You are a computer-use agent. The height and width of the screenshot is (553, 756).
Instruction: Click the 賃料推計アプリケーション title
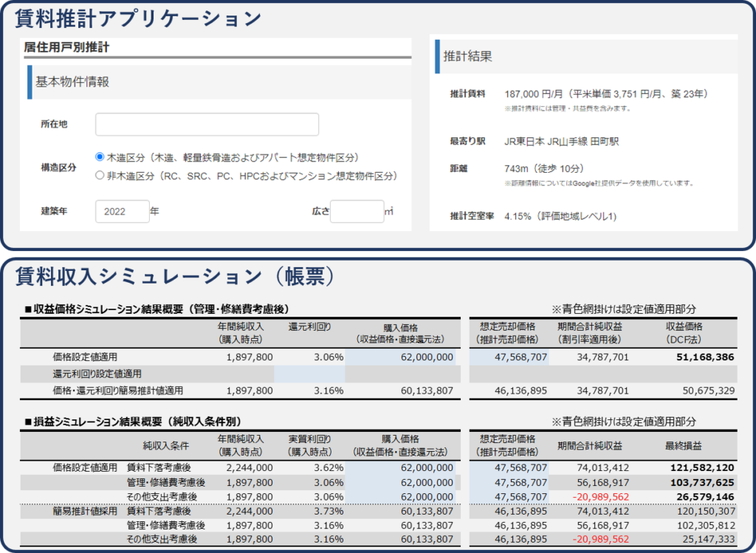click(138, 18)
